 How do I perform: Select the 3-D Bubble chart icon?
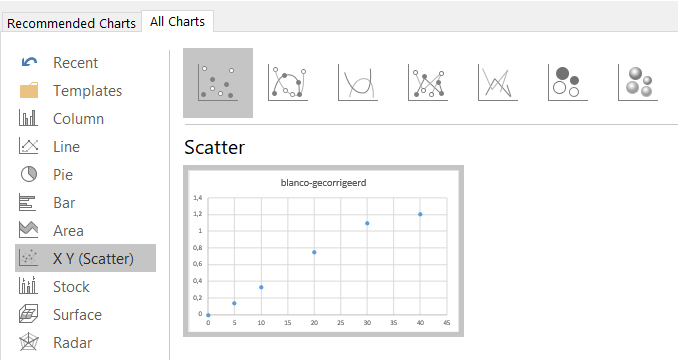tap(638, 83)
